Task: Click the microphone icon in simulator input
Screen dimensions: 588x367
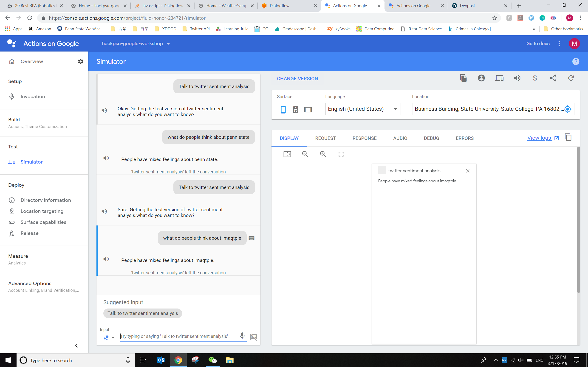Action: 242,336
